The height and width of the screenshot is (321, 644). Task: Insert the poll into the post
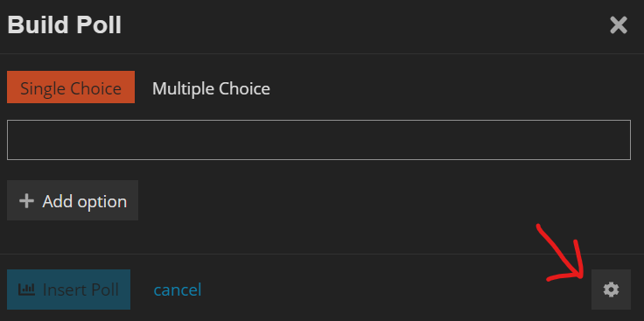tap(68, 290)
